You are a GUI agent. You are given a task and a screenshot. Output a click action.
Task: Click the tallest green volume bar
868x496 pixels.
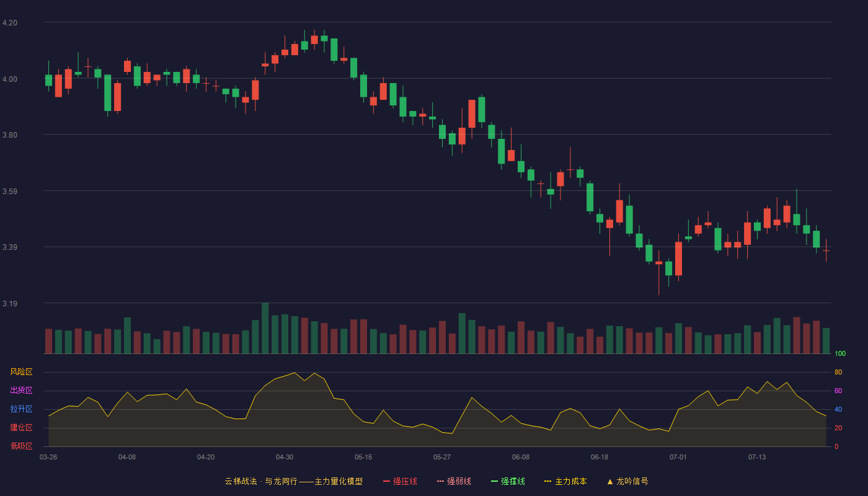click(265, 328)
